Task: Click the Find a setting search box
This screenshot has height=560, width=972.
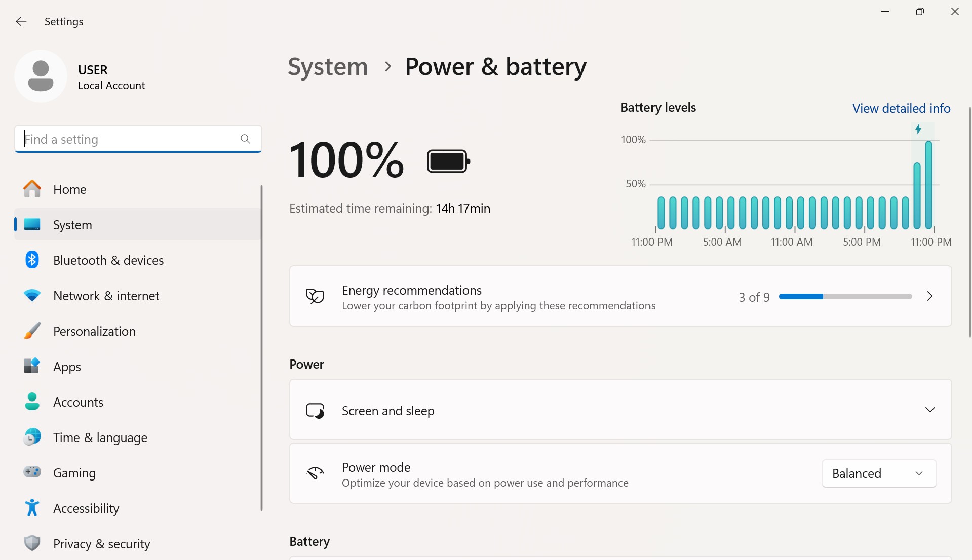Action: click(138, 139)
